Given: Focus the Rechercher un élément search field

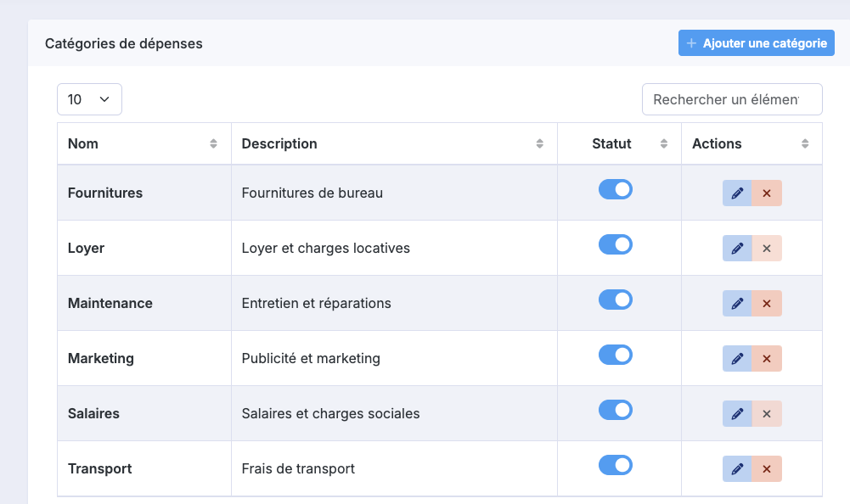Looking at the screenshot, I should [x=732, y=99].
